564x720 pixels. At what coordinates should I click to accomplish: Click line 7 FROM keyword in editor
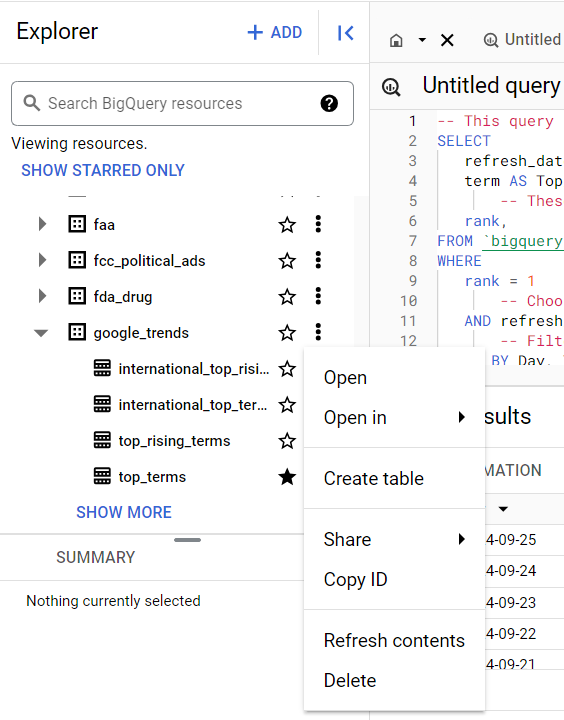click(x=455, y=241)
